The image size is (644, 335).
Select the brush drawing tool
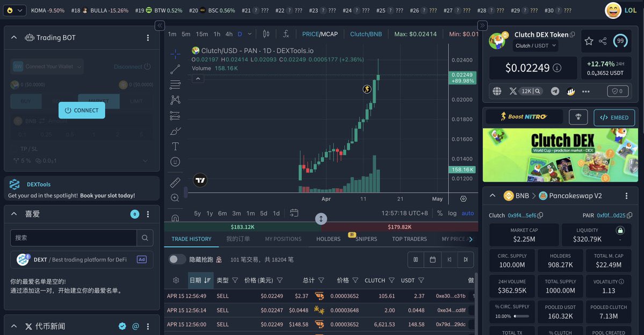click(175, 131)
